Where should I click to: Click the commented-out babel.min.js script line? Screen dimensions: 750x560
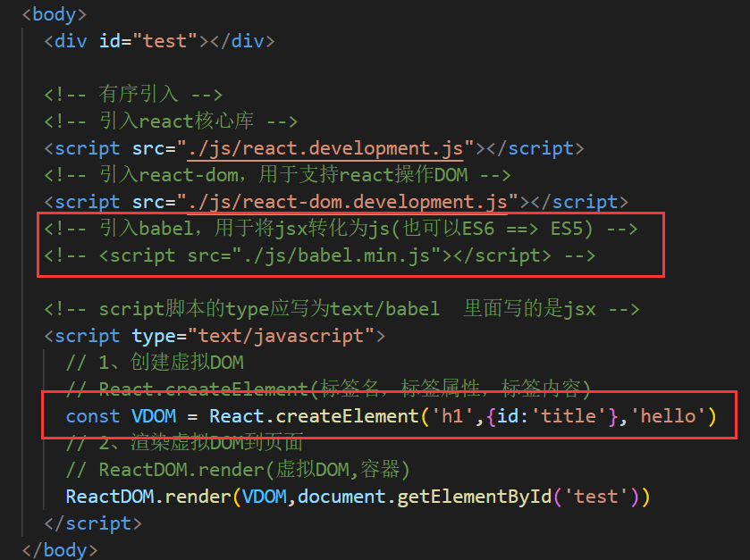coord(320,255)
